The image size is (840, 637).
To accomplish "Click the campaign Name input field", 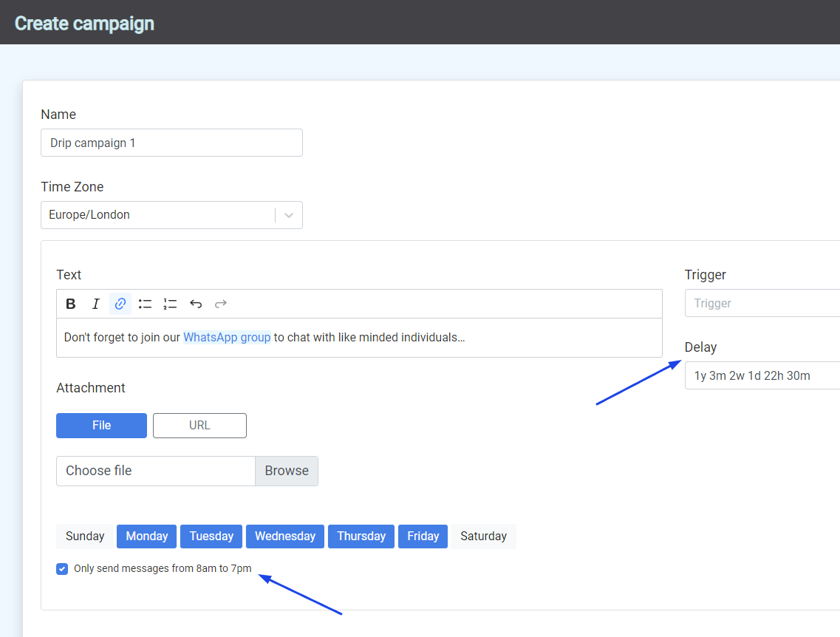I will click(x=171, y=143).
